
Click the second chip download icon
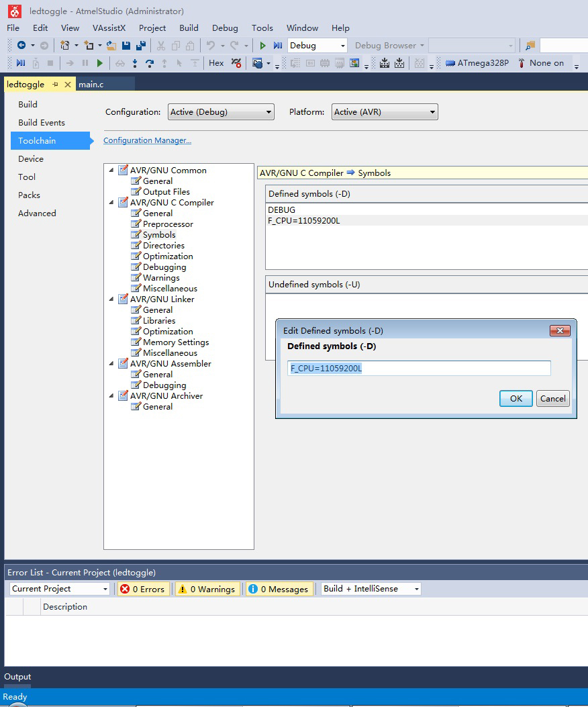click(399, 63)
